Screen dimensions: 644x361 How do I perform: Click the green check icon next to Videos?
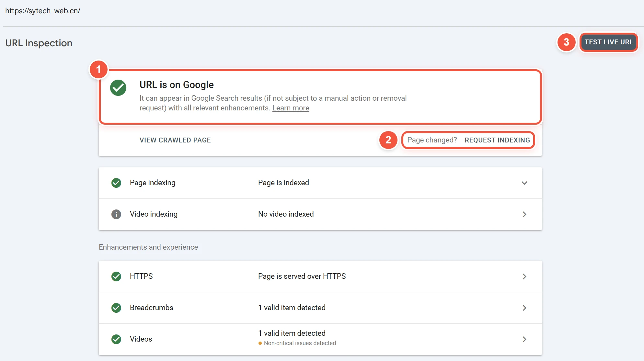click(116, 339)
